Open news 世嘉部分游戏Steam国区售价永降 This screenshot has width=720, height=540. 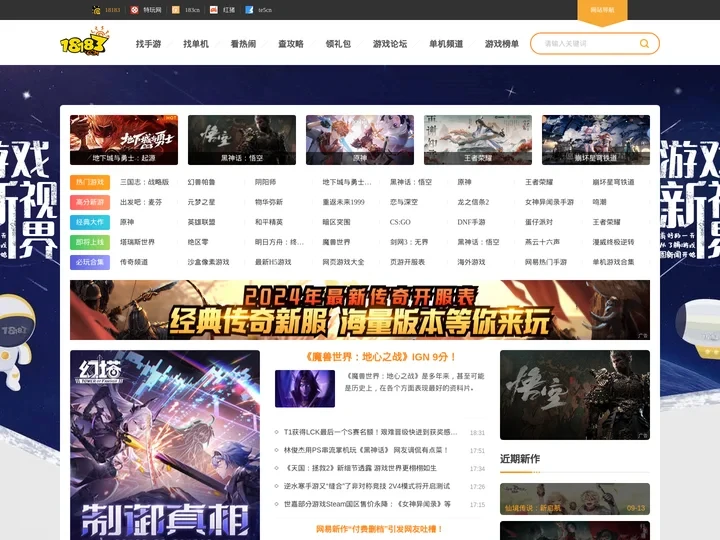(x=367, y=504)
